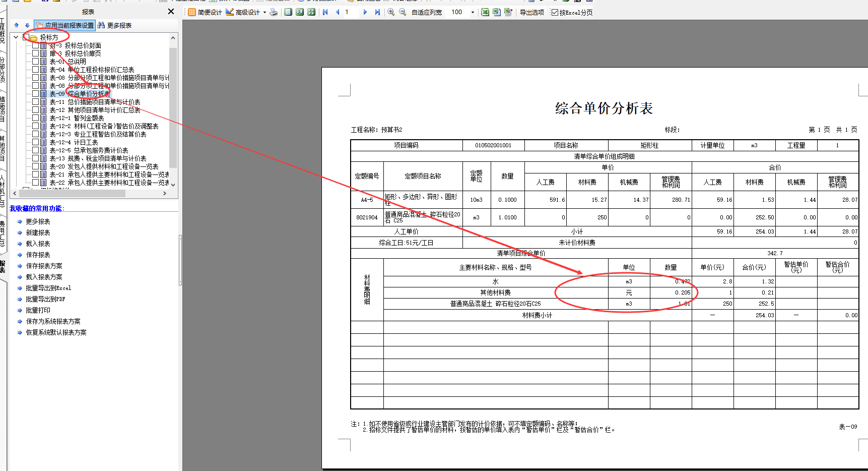Move report down with blue arrow
868x471 pixels.
(x=27, y=25)
